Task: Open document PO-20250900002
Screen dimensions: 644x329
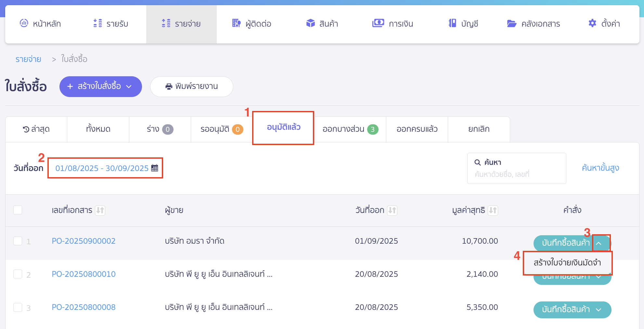Action: click(x=84, y=241)
